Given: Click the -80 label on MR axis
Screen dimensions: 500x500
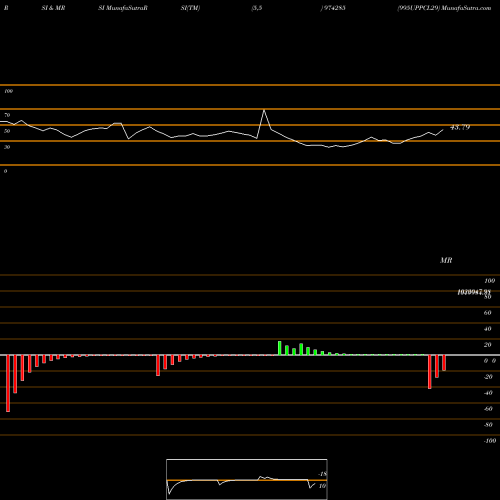Looking at the screenshot, I should (x=488, y=425).
